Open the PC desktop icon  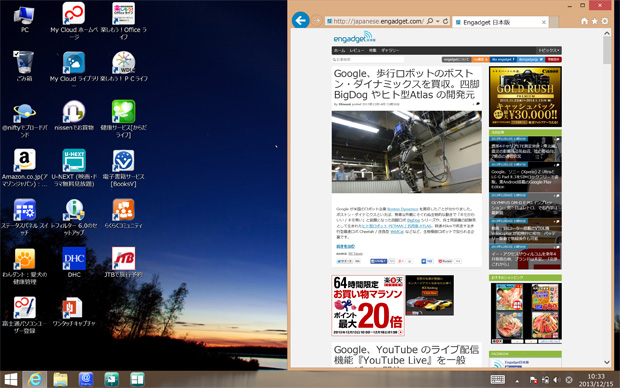25,18
